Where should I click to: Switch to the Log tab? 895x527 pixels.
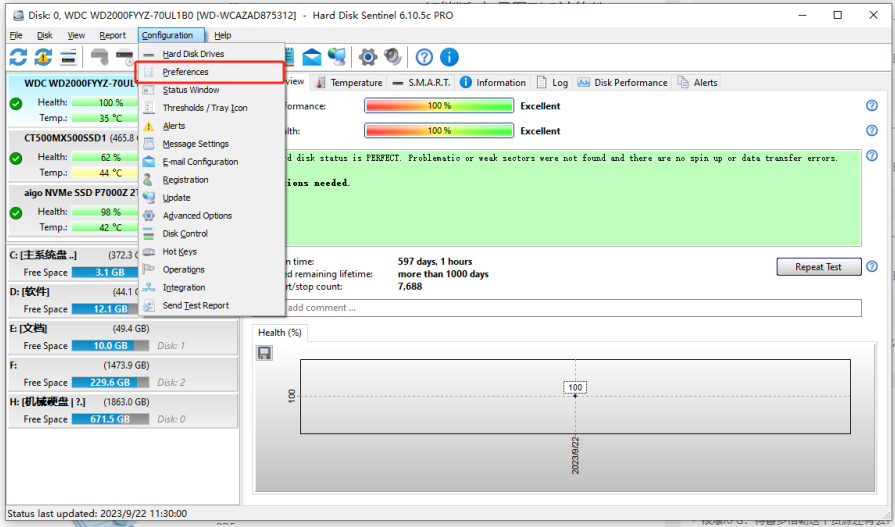(x=552, y=83)
